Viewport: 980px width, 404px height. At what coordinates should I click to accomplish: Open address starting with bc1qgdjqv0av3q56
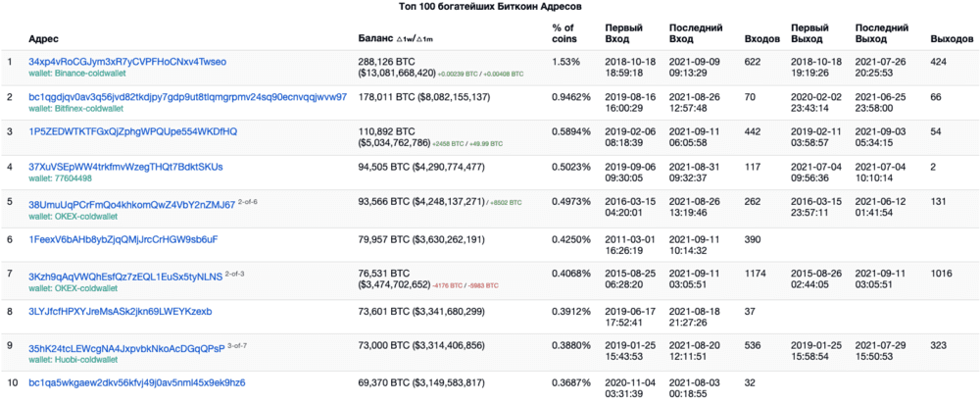tap(187, 97)
